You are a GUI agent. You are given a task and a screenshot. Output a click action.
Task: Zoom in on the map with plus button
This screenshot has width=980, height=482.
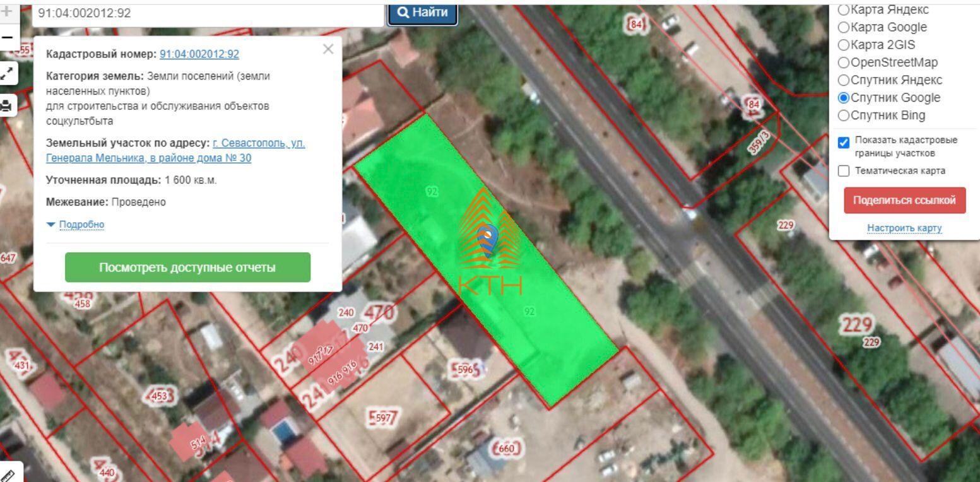tap(7, 12)
